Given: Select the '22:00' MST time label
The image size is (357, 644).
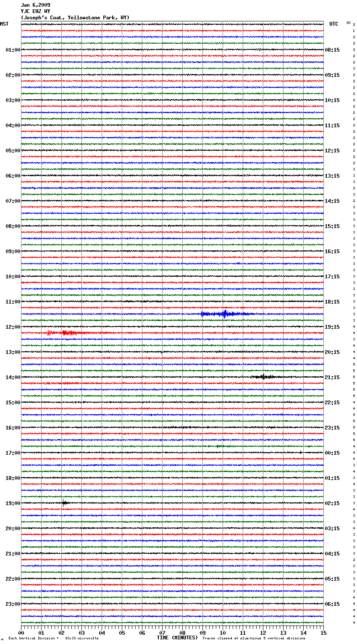Looking at the screenshot, I should [13, 579].
